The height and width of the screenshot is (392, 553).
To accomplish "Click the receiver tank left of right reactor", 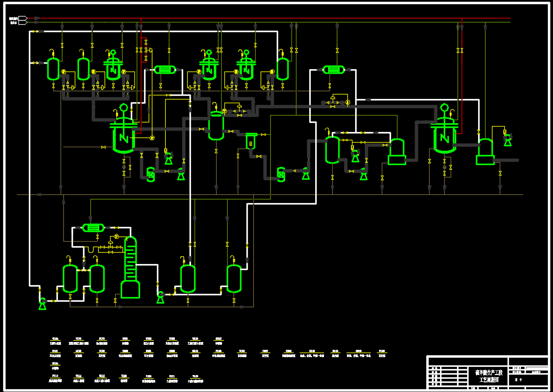I will coord(397,152).
